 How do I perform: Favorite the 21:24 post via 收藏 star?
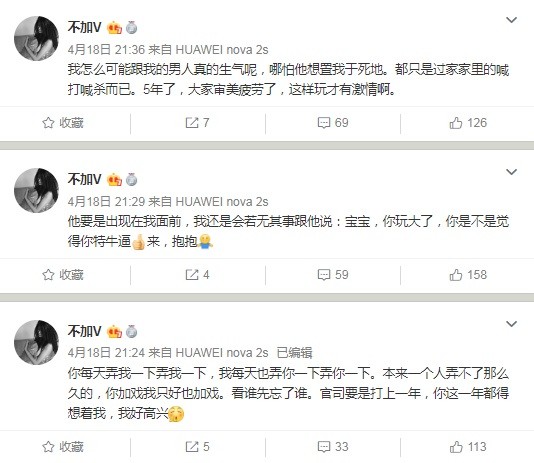63,447
